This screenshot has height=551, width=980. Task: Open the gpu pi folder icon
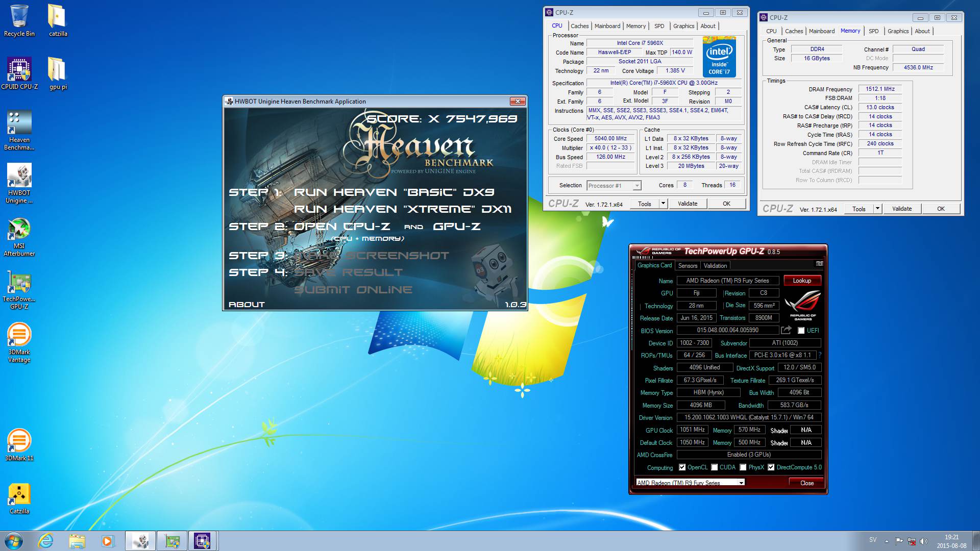58,73
